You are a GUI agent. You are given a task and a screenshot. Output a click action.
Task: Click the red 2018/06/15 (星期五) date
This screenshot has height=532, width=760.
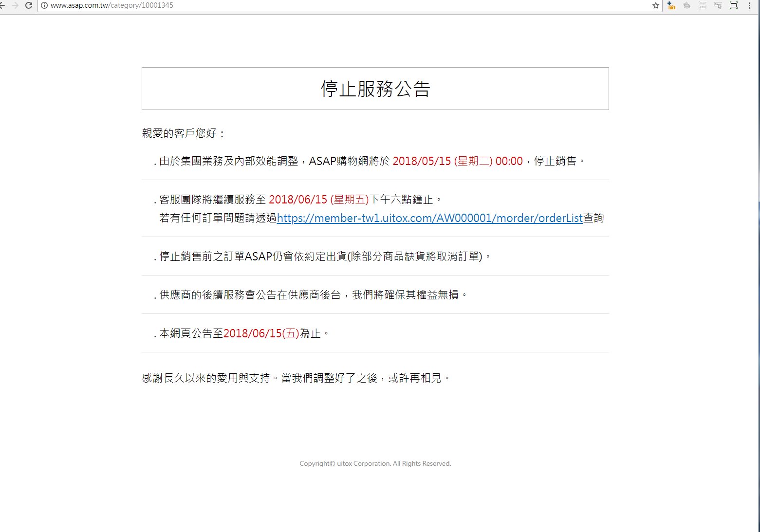pos(319,200)
